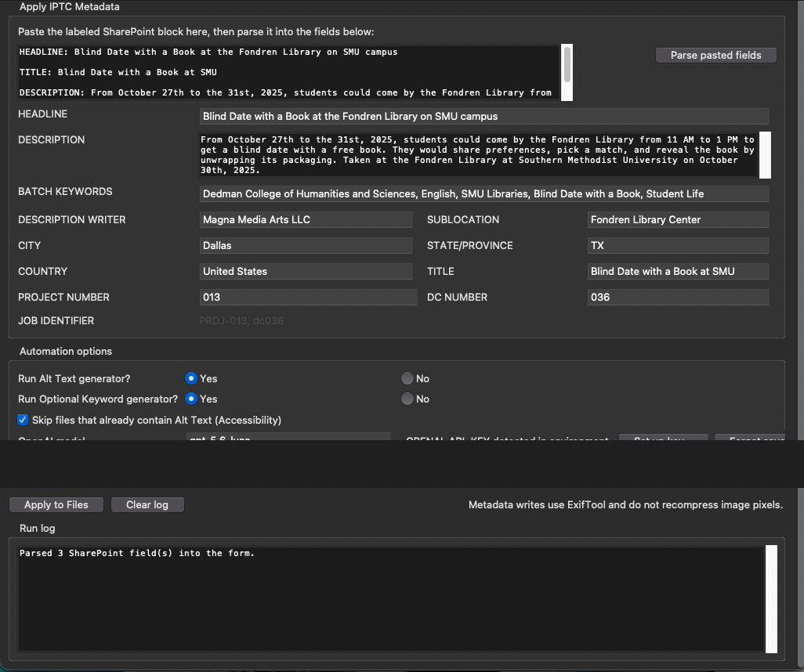Viewport: 804px width, 672px height.
Task: Click inside the pasted SharePoint block text area
Action: click(288, 72)
